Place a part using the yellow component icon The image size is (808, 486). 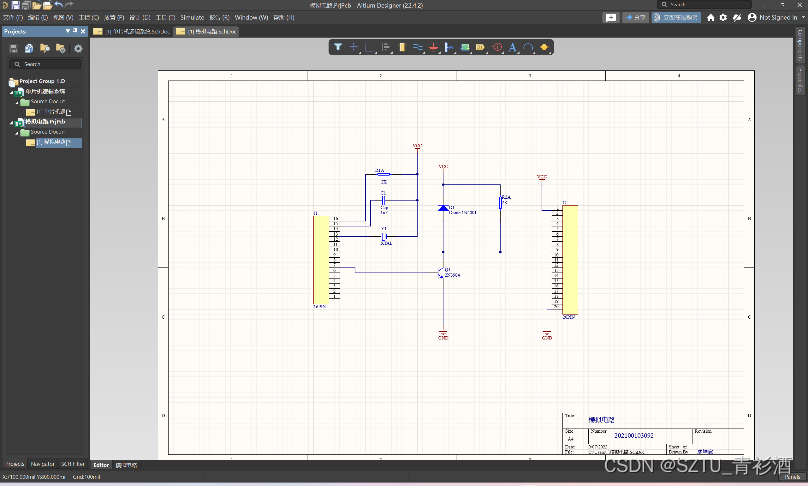tap(402, 47)
